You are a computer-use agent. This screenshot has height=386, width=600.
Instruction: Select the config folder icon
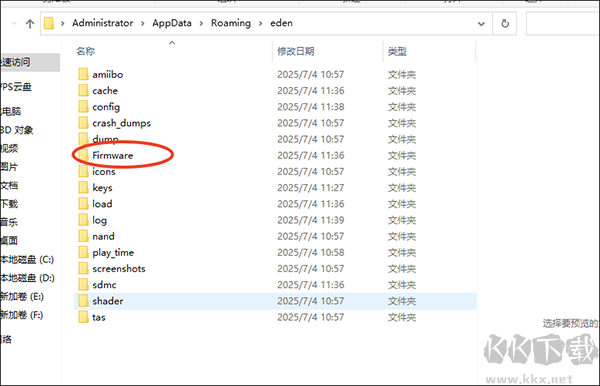pyautogui.click(x=83, y=106)
